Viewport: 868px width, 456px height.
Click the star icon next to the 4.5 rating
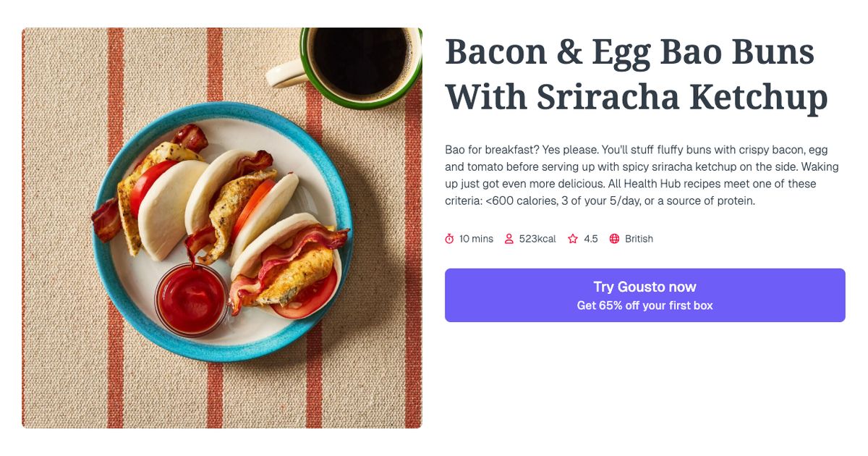[571, 238]
